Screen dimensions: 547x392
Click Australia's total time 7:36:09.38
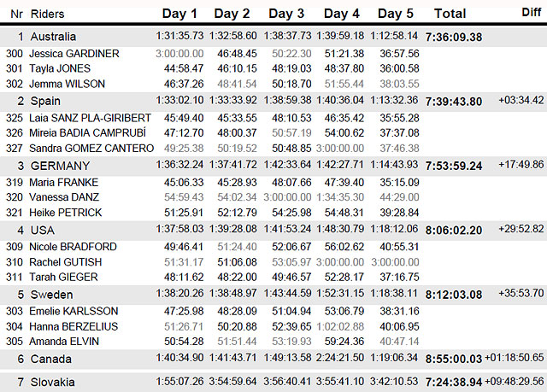click(x=454, y=38)
